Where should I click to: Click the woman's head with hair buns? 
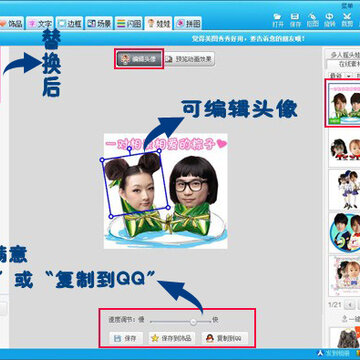[137, 182]
